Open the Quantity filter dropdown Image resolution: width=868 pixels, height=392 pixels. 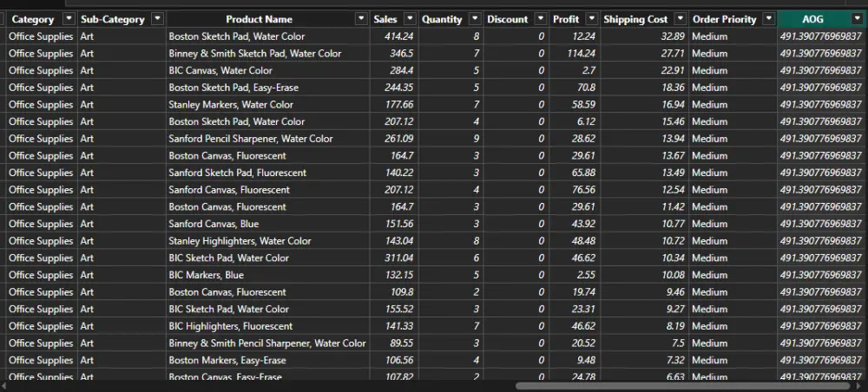(474, 19)
